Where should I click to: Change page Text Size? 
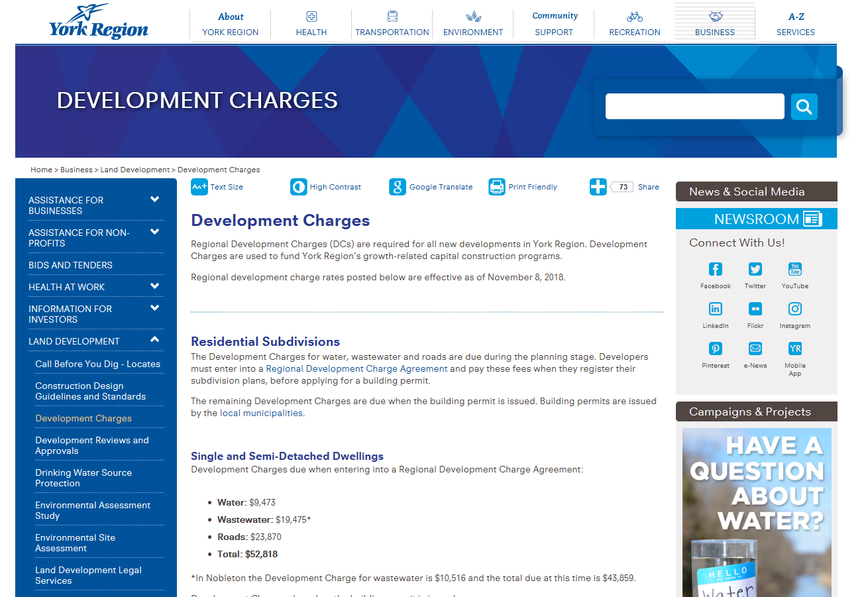pyautogui.click(x=199, y=187)
